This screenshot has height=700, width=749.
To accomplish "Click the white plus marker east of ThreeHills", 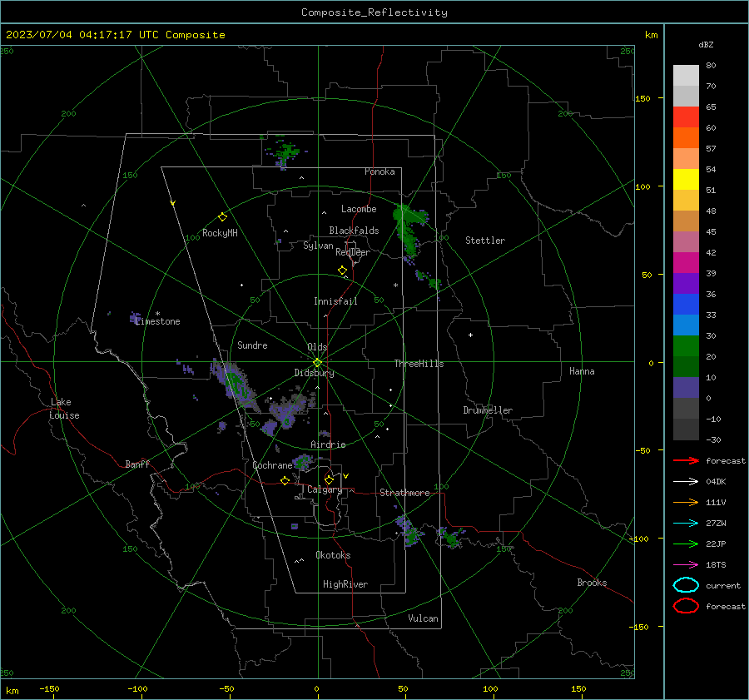I will [x=470, y=335].
